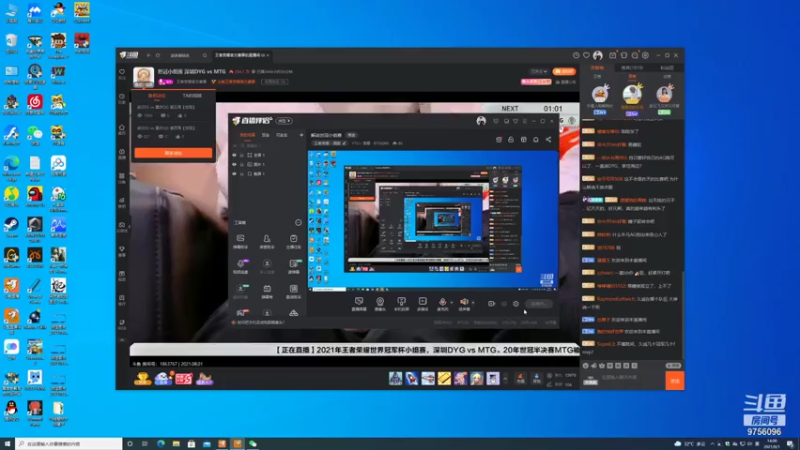Open the first tool in the companion toolbox grid

pyautogui.click(x=240, y=238)
